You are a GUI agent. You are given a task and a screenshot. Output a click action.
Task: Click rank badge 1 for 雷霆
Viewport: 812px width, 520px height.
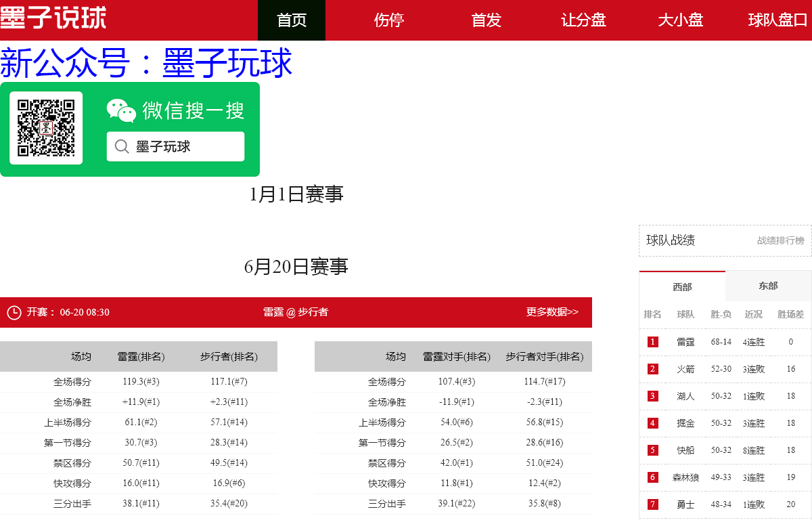coord(652,342)
